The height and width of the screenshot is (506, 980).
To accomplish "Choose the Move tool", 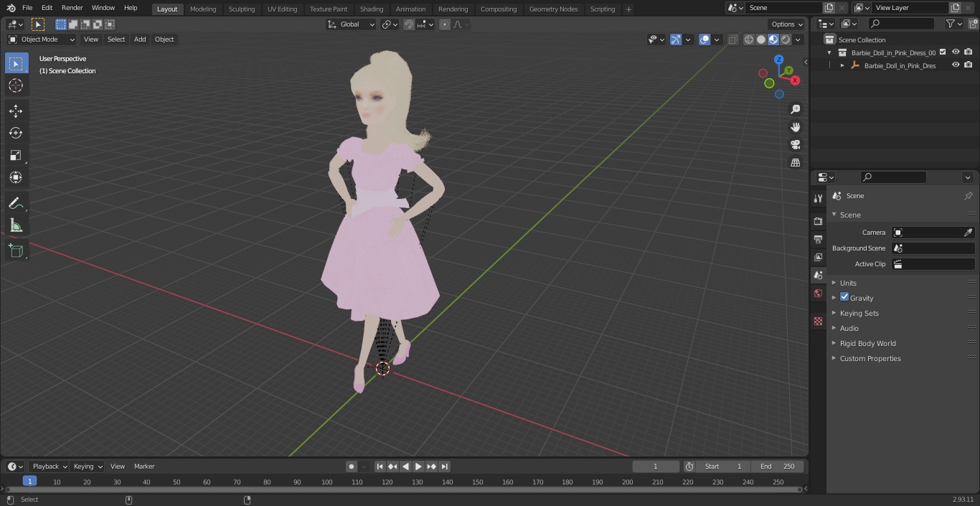I will click(16, 111).
